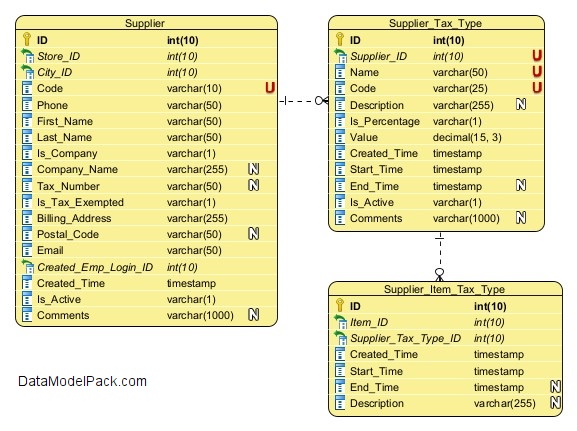
Task: Select the Supplier_Item_Tax_Type table header
Action: 445,289
